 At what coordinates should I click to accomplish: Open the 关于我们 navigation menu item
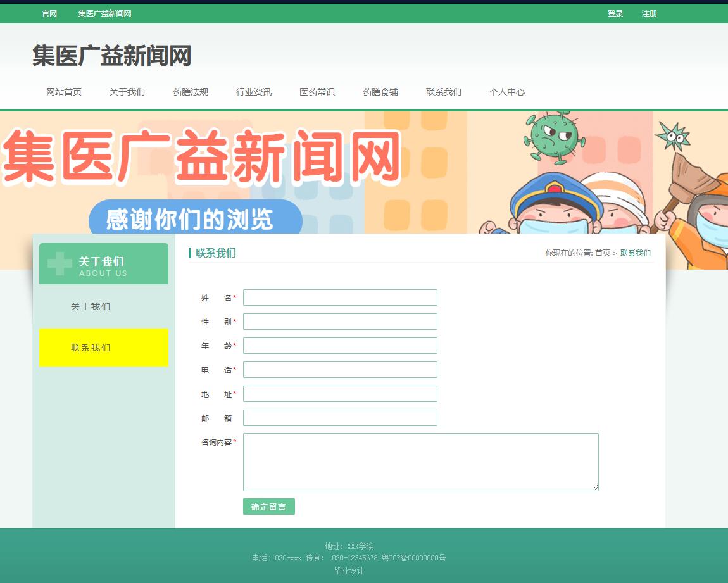pyautogui.click(x=127, y=91)
